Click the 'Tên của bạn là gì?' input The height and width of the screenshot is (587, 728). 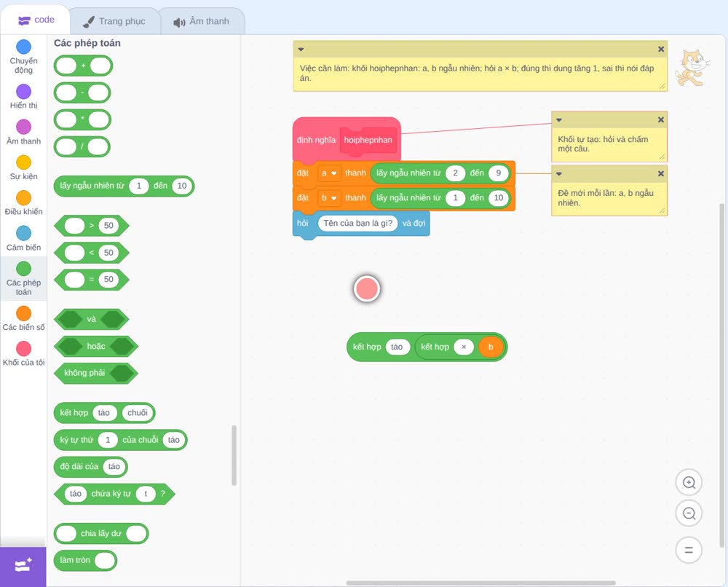tap(357, 224)
